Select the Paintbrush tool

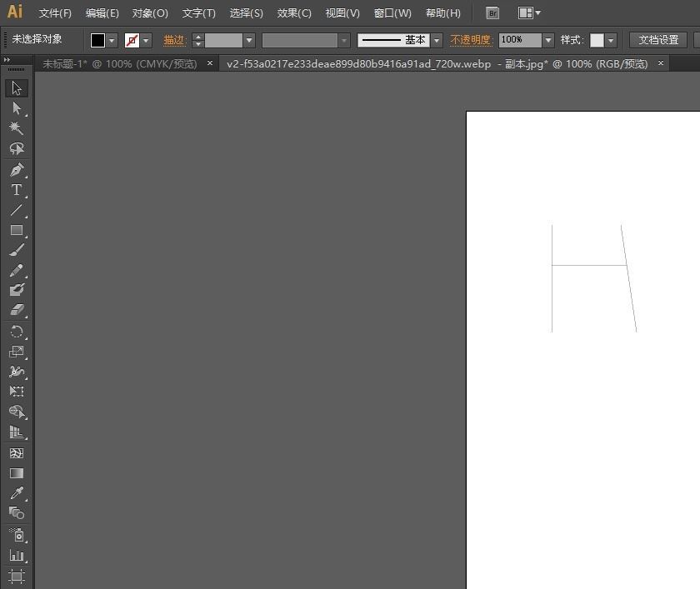16,250
